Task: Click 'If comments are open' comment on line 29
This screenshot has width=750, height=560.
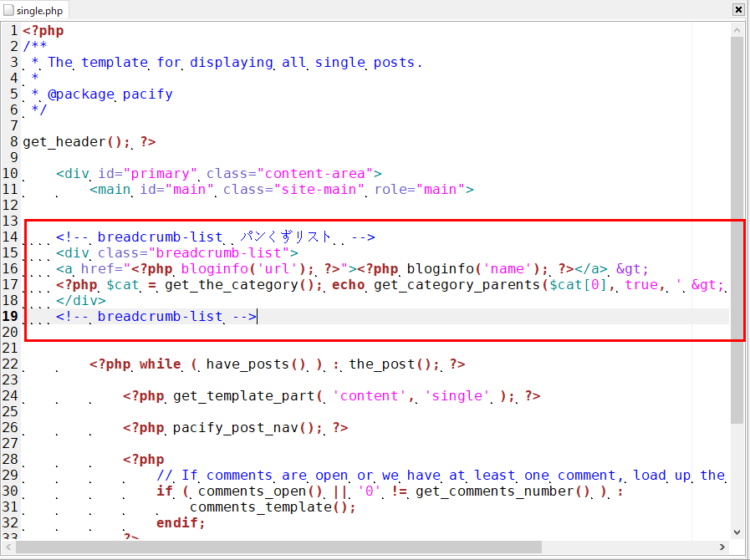Action: (264, 476)
